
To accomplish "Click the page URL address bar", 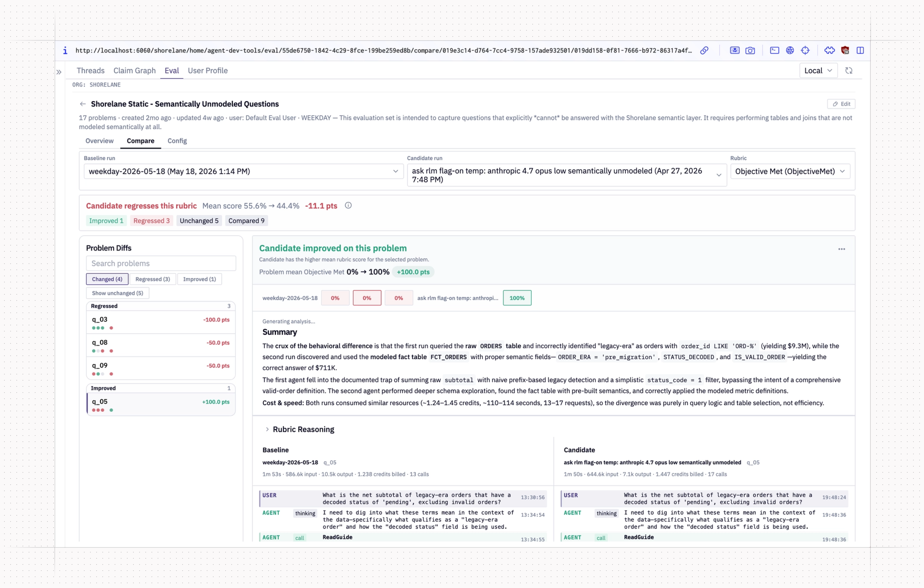I will tap(384, 50).
